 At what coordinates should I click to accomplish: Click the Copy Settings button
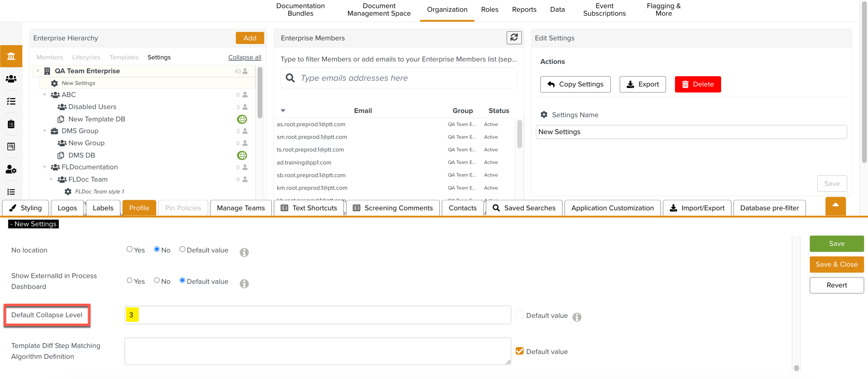click(x=575, y=84)
